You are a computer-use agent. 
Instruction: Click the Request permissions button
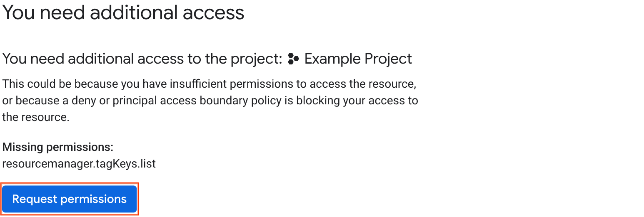click(70, 199)
